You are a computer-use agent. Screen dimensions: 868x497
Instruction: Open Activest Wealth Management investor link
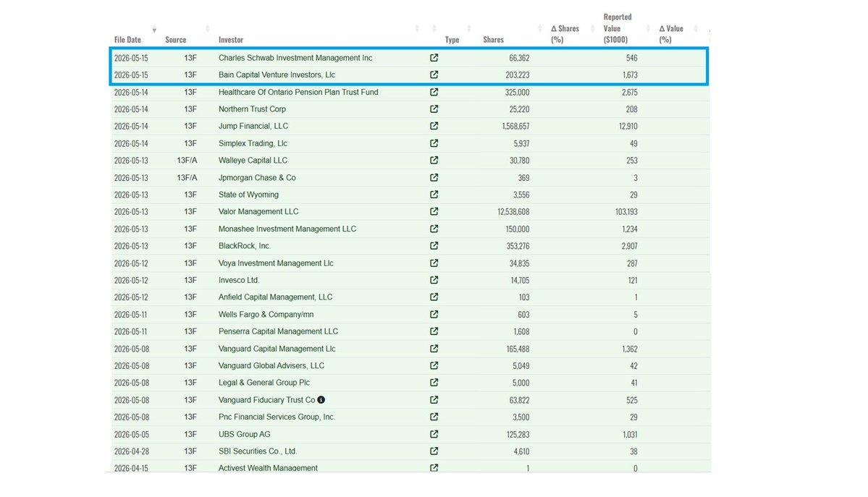tap(268, 467)
